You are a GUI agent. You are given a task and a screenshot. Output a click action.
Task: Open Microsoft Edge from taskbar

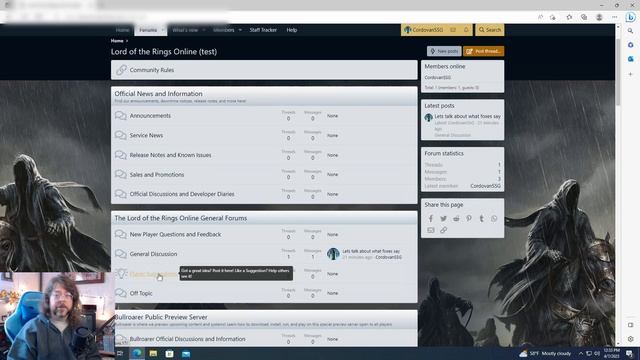point(137,353)
